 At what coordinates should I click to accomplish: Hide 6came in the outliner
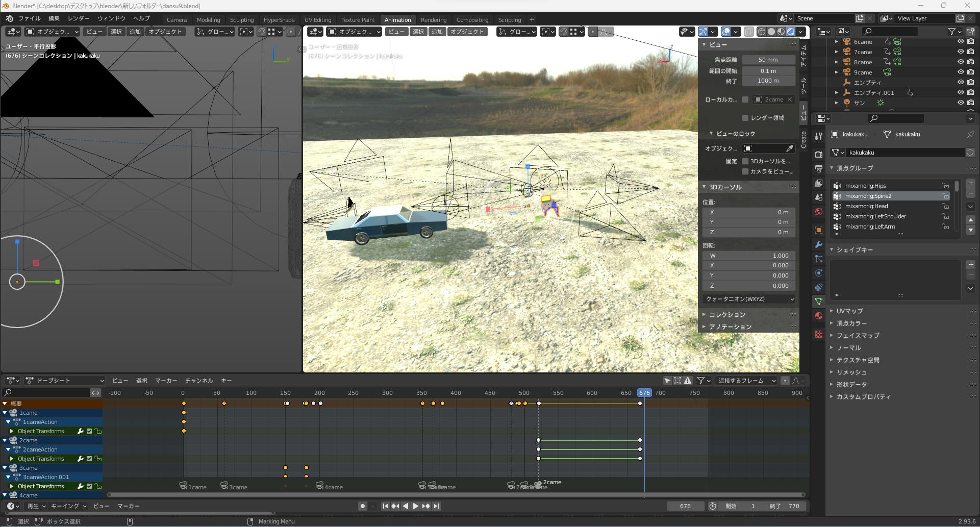click(961, 42)
